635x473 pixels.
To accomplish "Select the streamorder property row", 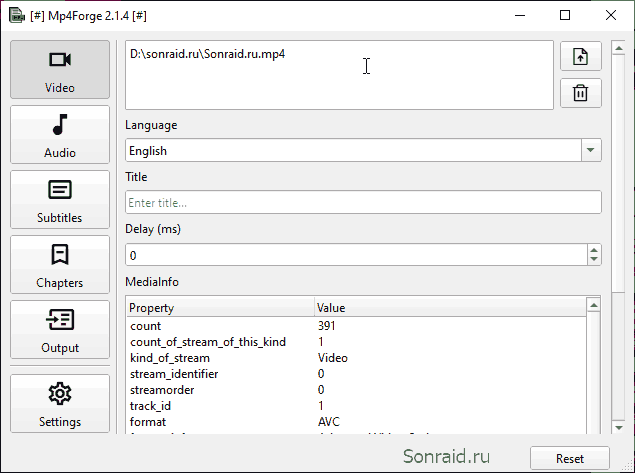I will (356, 390).
